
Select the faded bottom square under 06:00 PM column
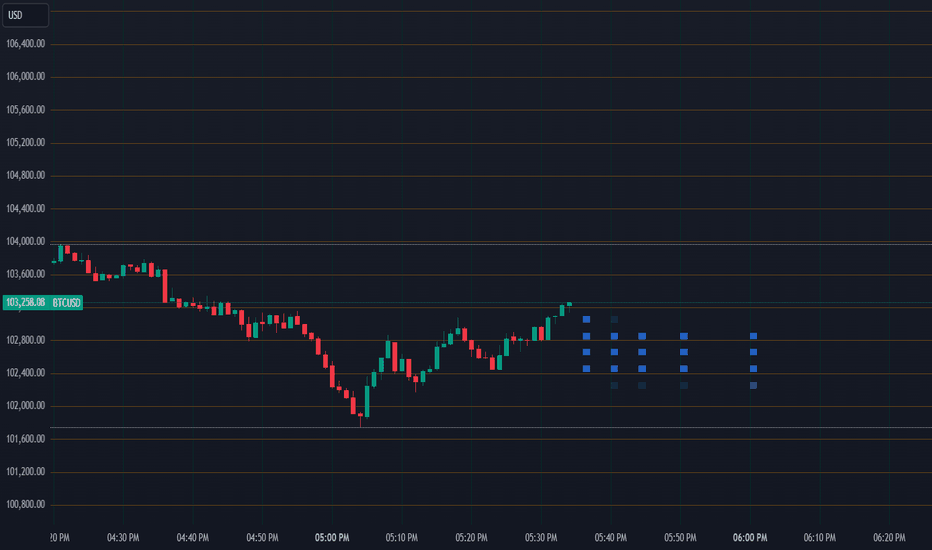click(753, 385)
